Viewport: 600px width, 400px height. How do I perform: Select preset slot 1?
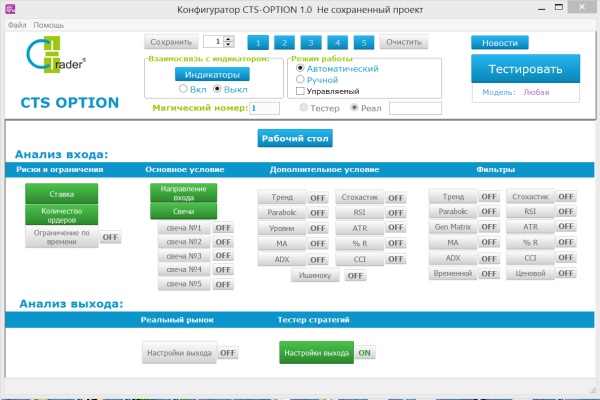click(258, 42)
